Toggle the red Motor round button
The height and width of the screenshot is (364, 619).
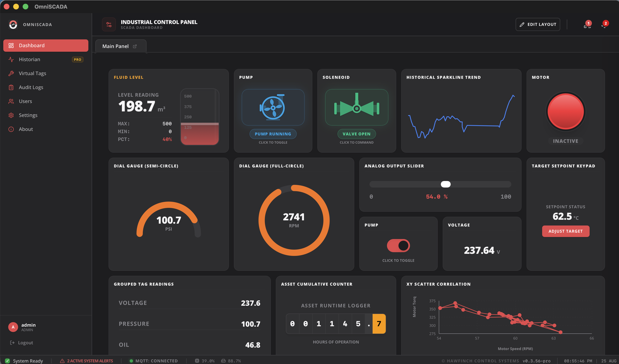coord(565,111)
